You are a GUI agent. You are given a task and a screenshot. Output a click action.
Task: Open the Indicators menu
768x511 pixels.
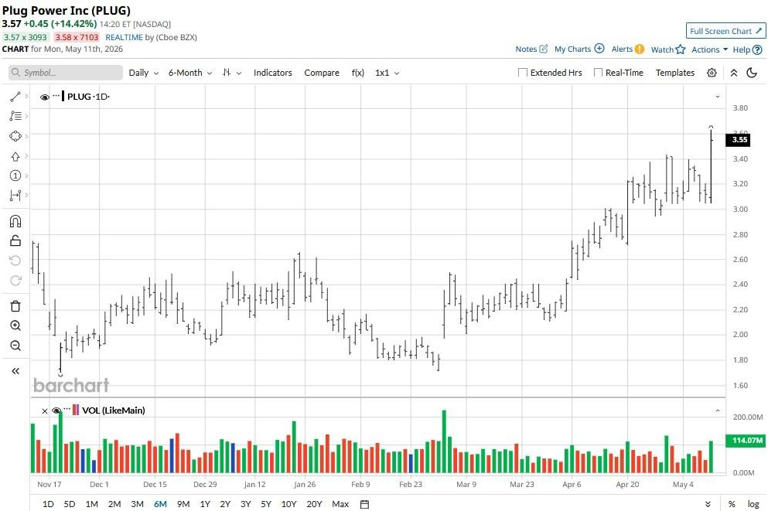(273, 73)
